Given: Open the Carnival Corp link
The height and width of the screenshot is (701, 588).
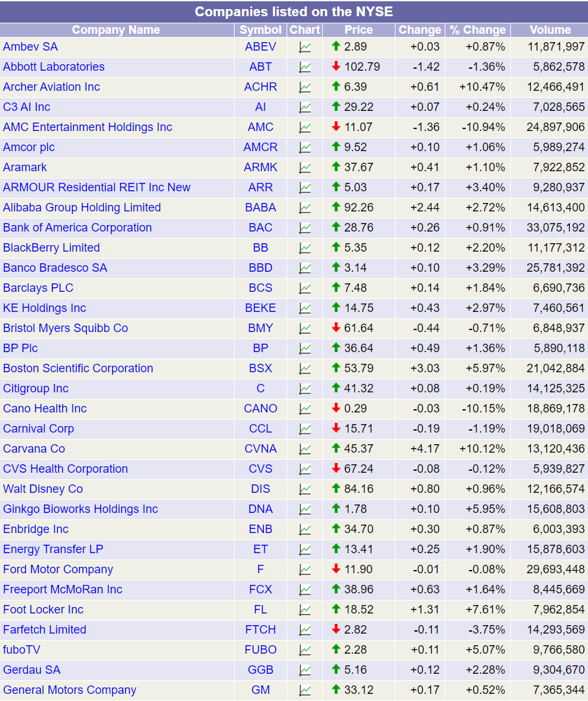Looking at the screenshot, I should click(x=38, y=429).
